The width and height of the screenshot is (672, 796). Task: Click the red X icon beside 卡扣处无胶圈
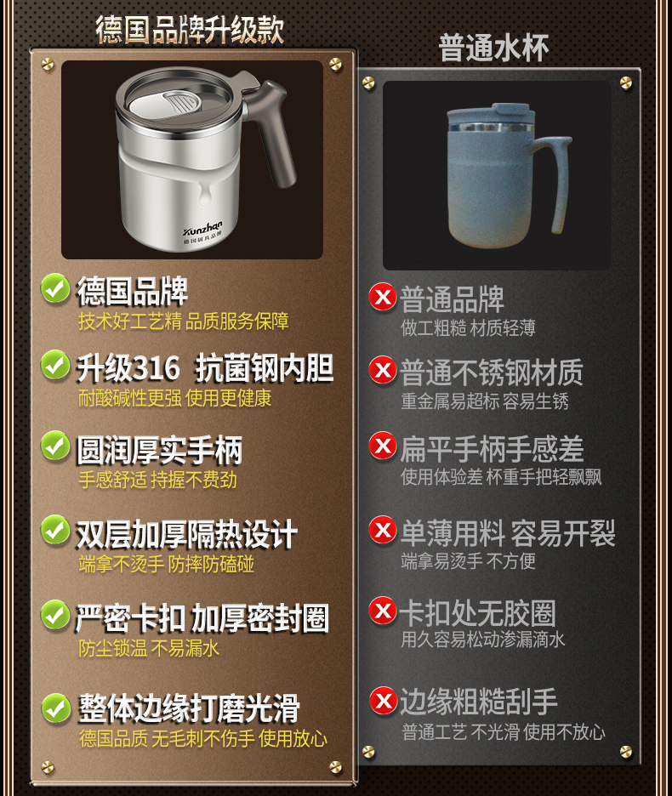pos(383,611)
